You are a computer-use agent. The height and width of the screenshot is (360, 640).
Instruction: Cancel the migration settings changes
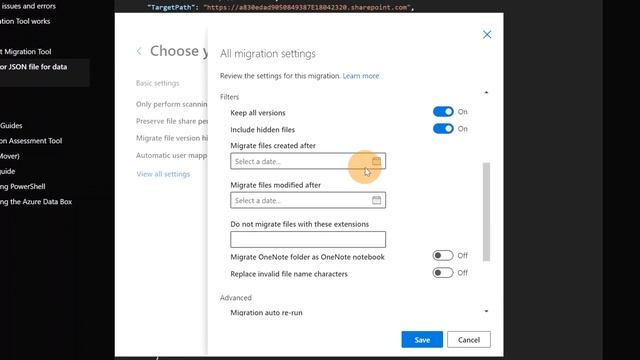pos(469,340)
